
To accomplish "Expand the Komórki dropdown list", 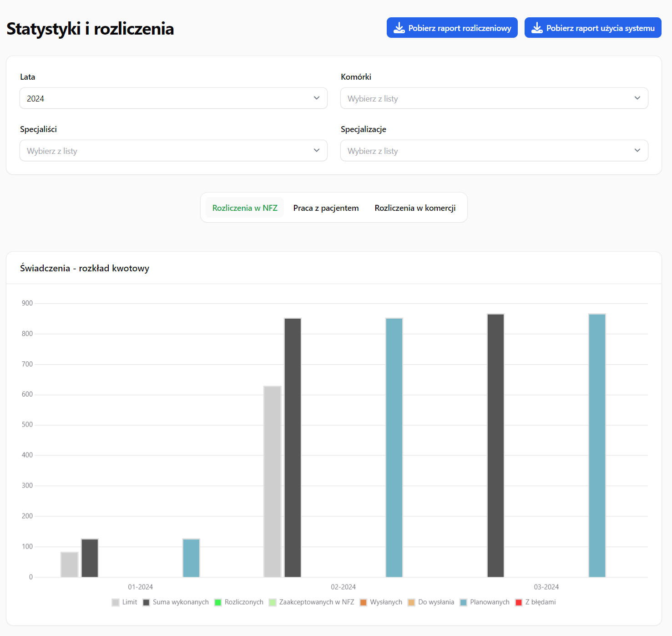I will point(494,98).
